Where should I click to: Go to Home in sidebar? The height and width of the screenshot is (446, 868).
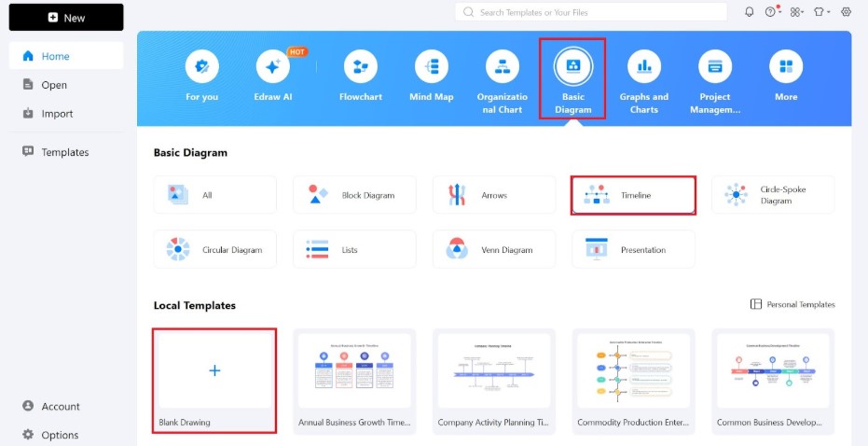(x=66, y=56)
